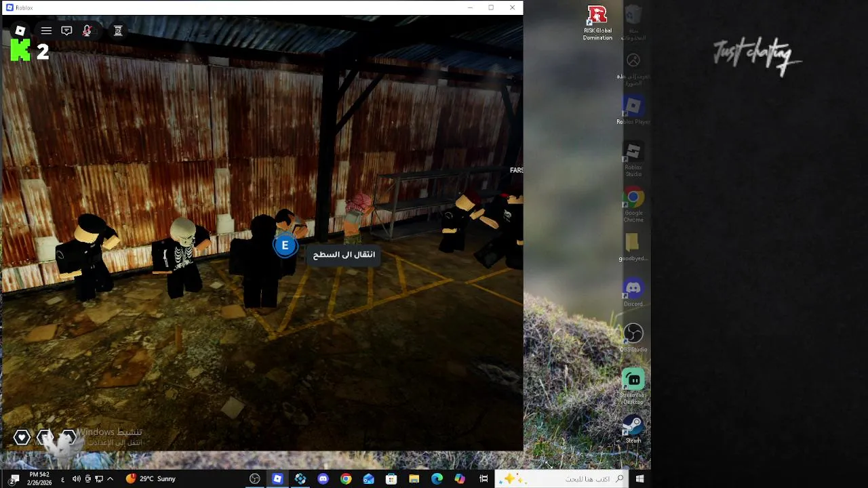Open the hamburger list menu in Roblox
This screenshot has height=488, width=868.
coord(46,30)
